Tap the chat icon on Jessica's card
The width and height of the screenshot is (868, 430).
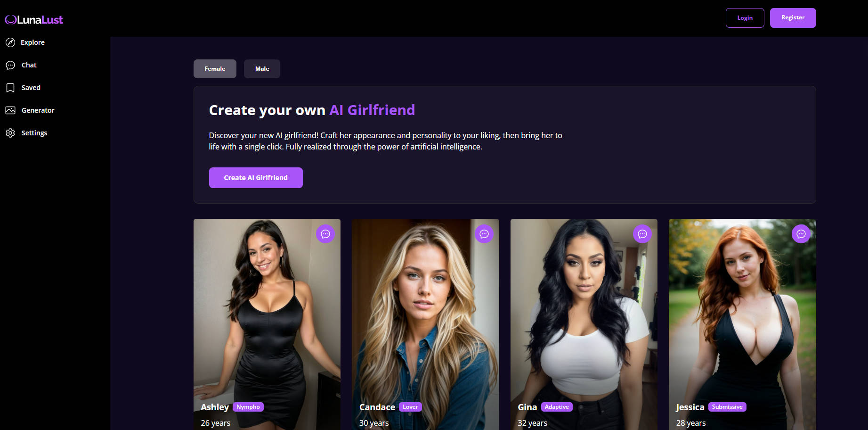click(801, 234)
